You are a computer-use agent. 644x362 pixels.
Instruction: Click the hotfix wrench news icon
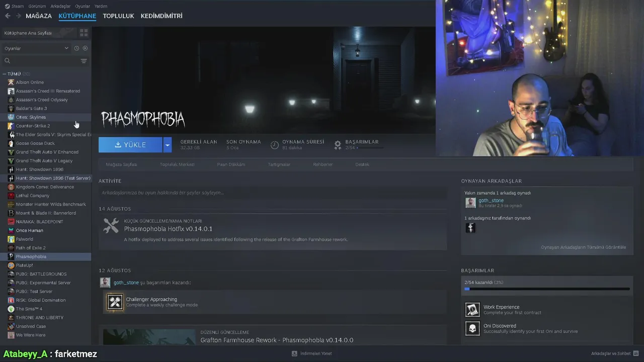click(x=111, y=225)
